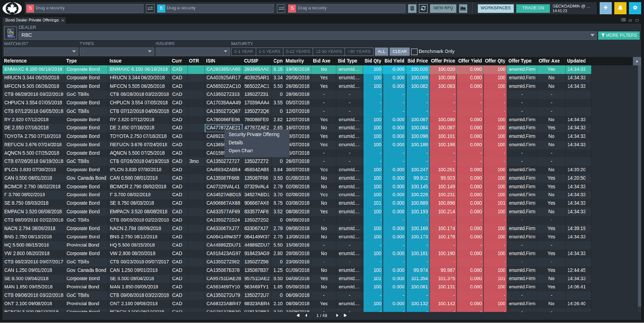Go to the previous page of results
644x323 pixels.
coord(306,315)
